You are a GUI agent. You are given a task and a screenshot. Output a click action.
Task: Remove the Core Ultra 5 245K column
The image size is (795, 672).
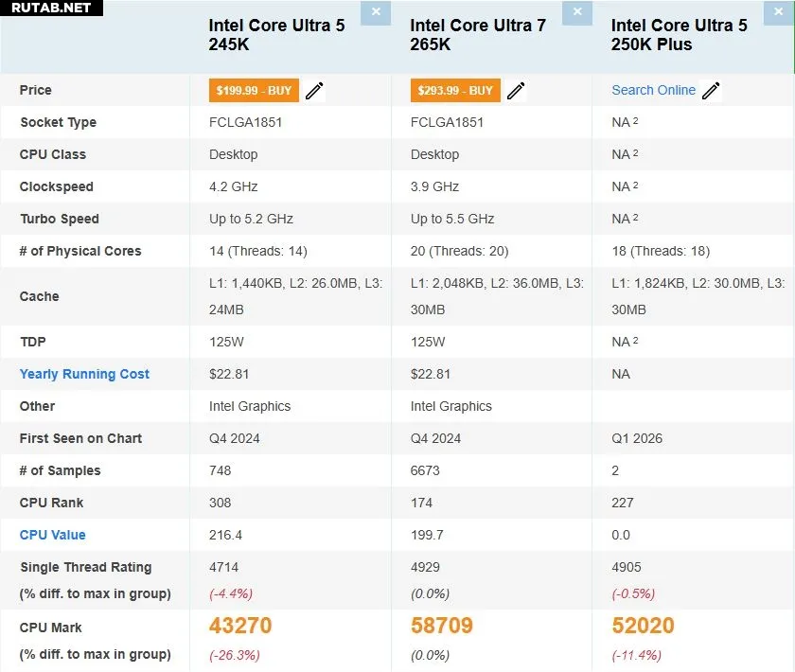(377, 12)
